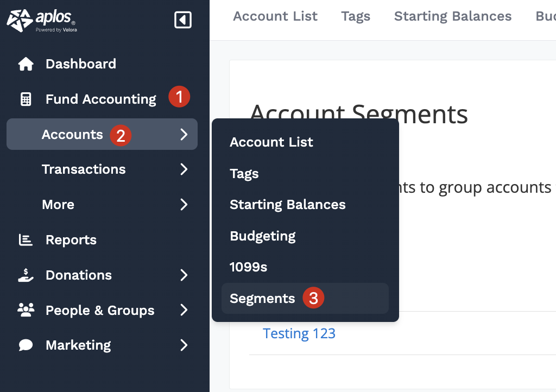This screenshot has height=392, width=556.
Task: Expand the Marketing chevron arrow
Action: coord(184,345)
